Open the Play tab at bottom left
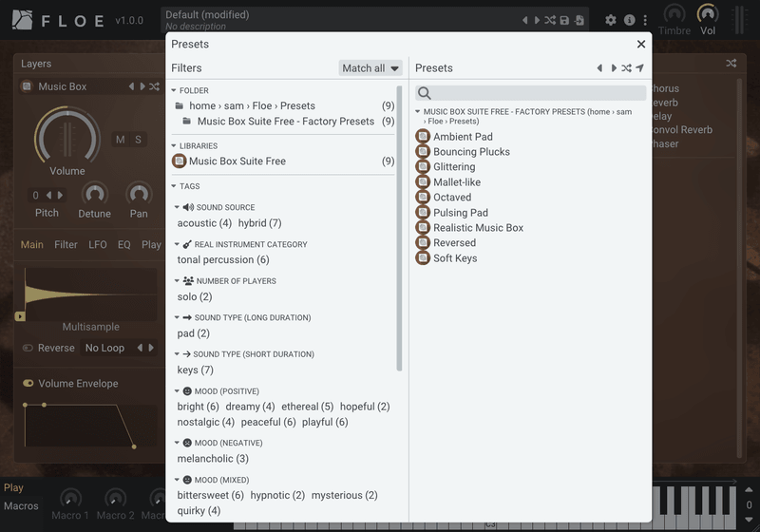The height and width of the screenshot is (532, 760). tap(13, 488)
